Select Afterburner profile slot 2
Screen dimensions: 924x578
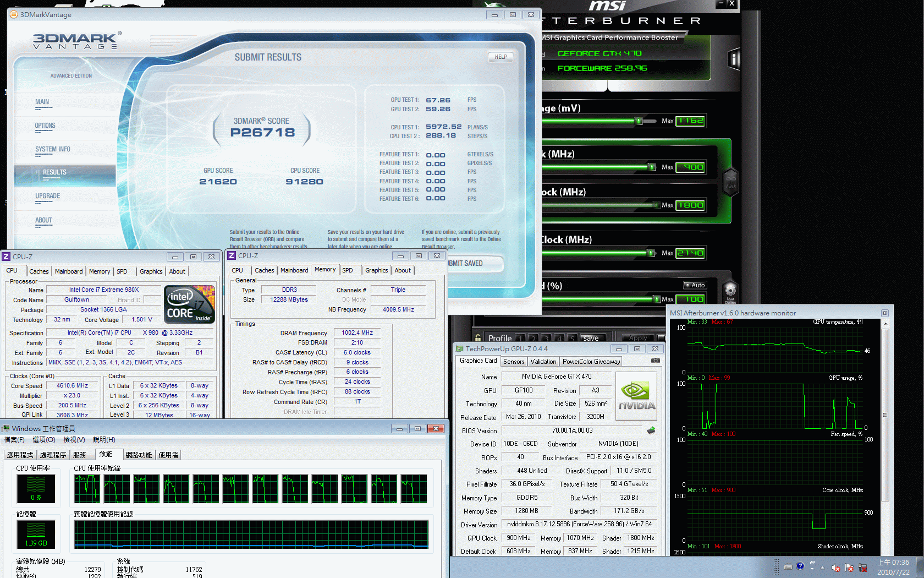click(x=532, y=338)
